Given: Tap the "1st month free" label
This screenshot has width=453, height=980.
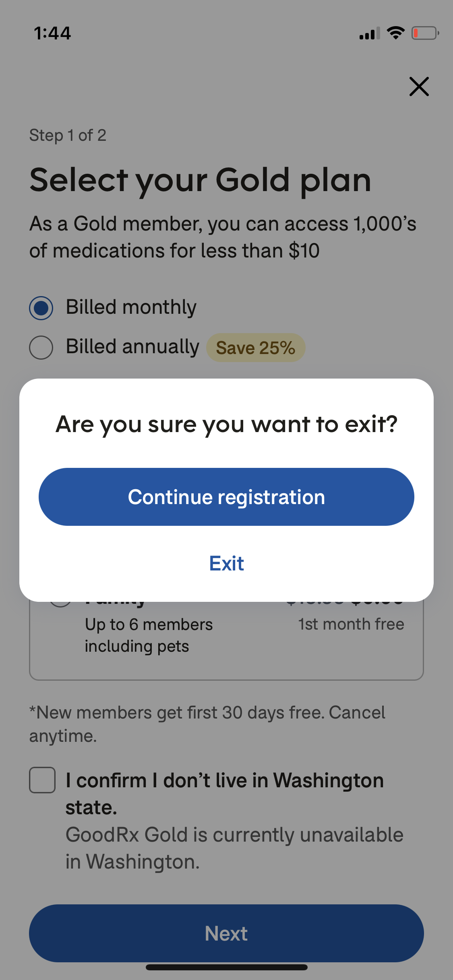Looking at the screenshot, I should 351,624.
